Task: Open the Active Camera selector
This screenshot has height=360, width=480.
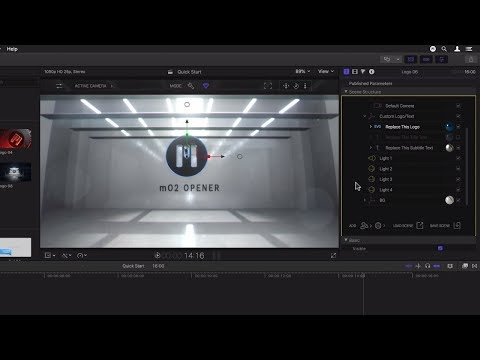Action: 93,86
